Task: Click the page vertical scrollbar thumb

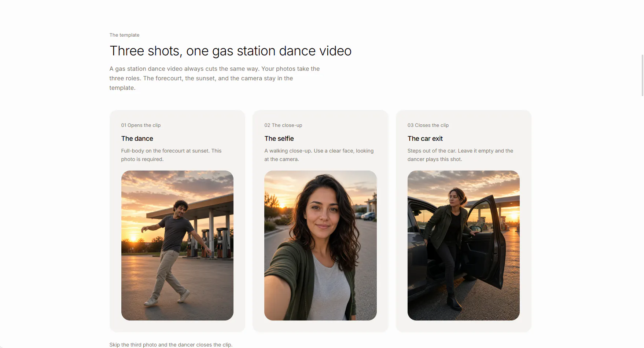Action: 642,75
